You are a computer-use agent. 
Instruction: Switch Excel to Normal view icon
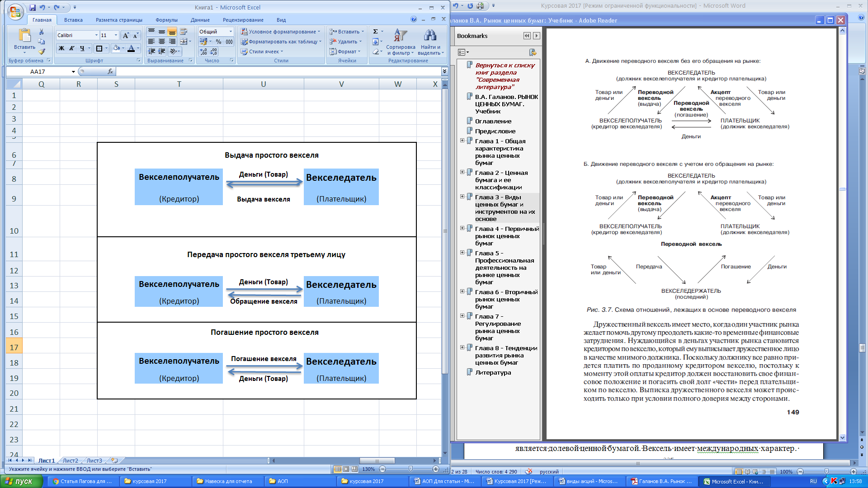pos(338,469)
